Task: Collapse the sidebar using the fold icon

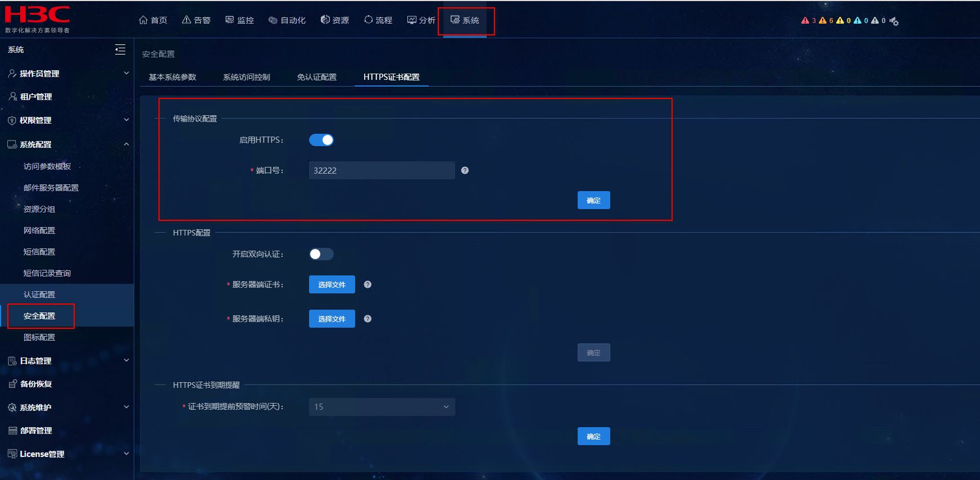Action: (x=120, y=49)
